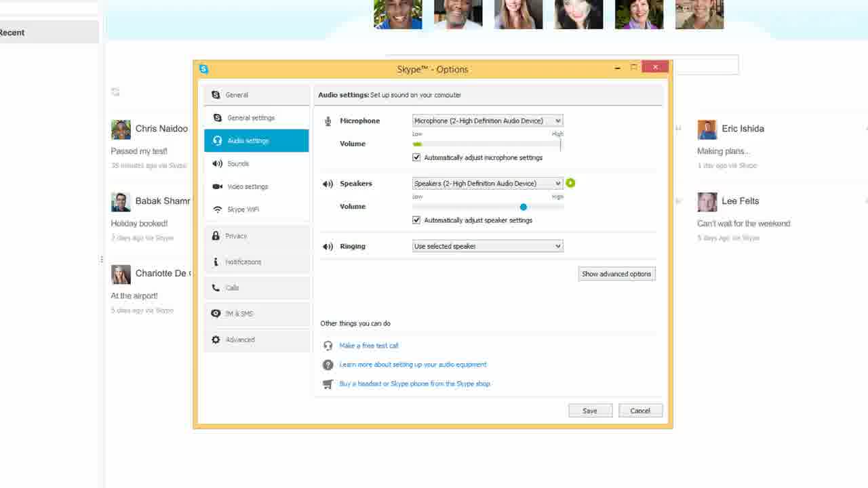This screenshot has height=488, width=868.
Task: Click the second profile photo in the top banner
Action: 458,14
